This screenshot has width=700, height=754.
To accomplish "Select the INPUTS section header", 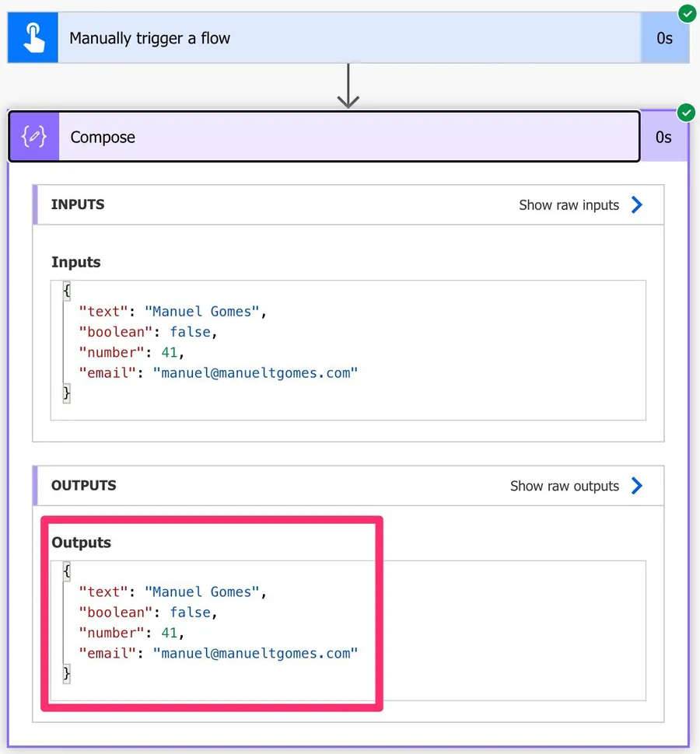I will [x=78, y=204].
